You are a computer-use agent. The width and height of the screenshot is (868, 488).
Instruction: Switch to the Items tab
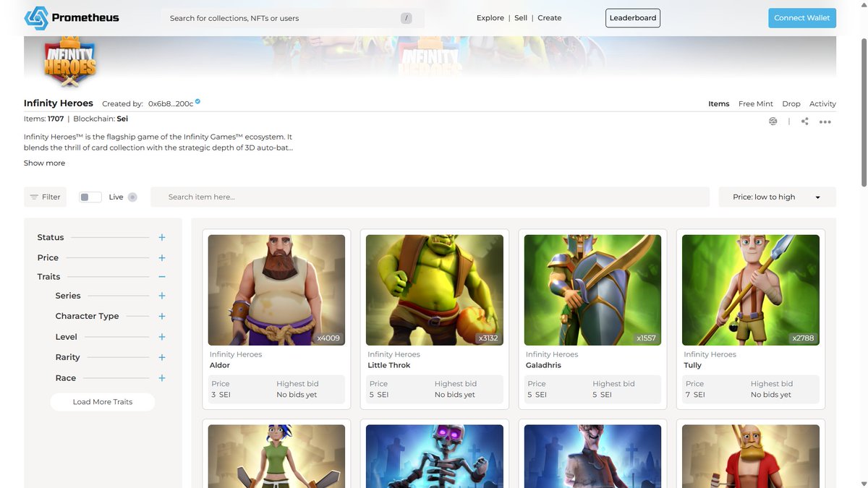pyautogui.click(x=718, y=104)
